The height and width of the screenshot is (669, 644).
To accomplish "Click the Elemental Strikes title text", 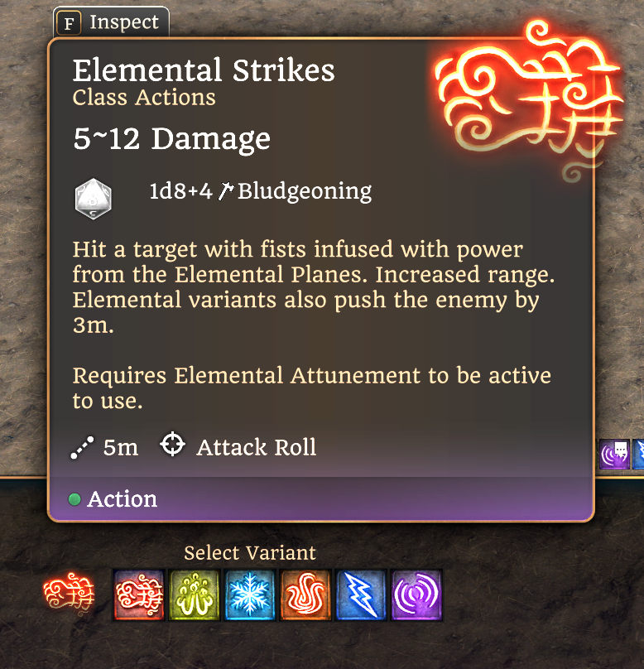I will coord(204,70).
